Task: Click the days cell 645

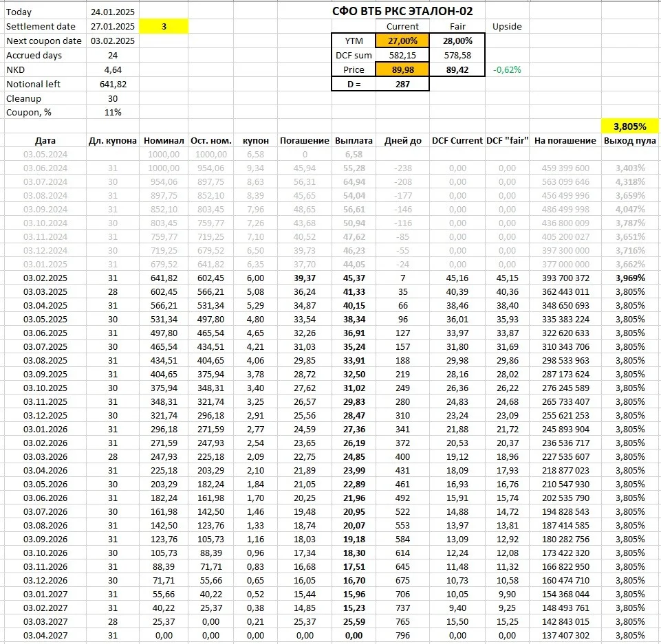Action: [402, 566]
